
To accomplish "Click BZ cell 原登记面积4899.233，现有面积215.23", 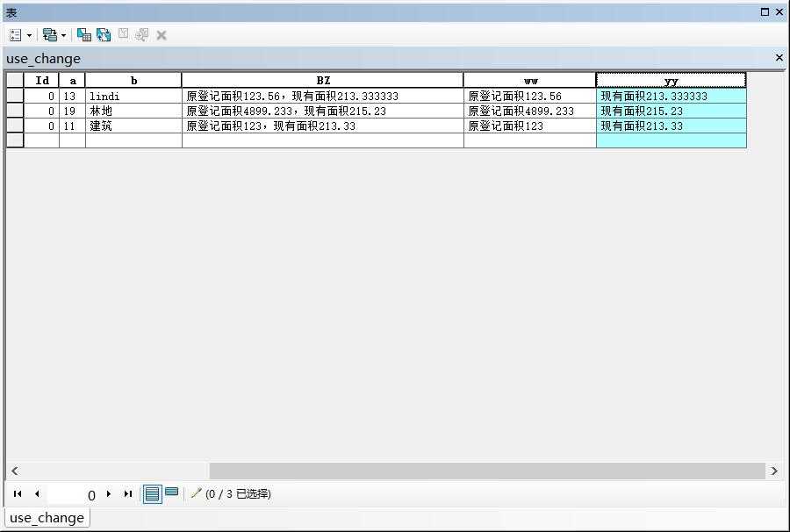I will coord(323,111).
